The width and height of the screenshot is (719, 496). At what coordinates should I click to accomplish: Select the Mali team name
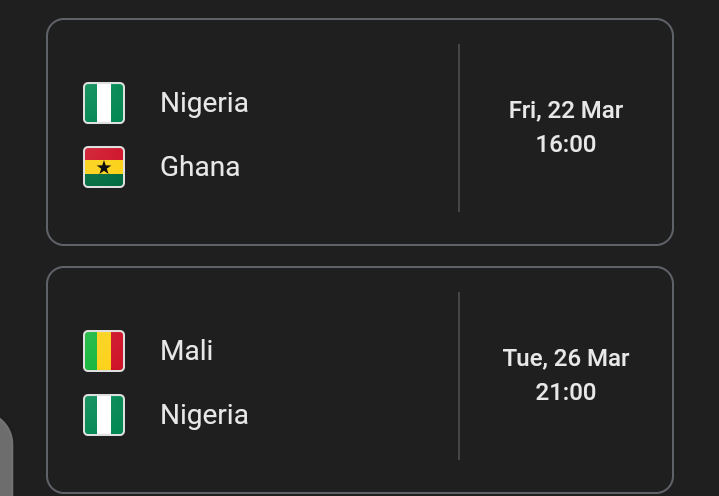click(x=186, y=351)
